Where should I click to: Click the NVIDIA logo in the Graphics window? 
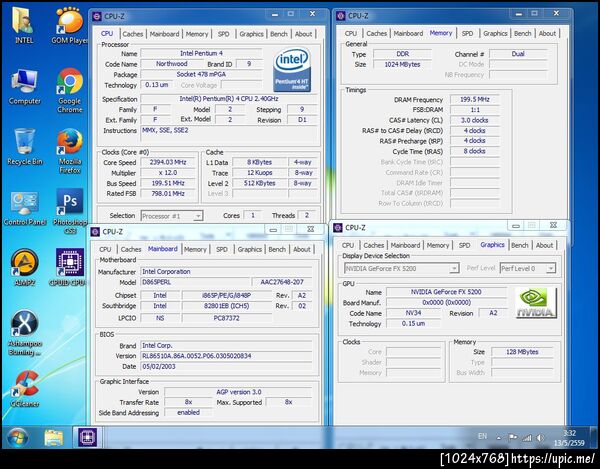[x=536, y=303]
